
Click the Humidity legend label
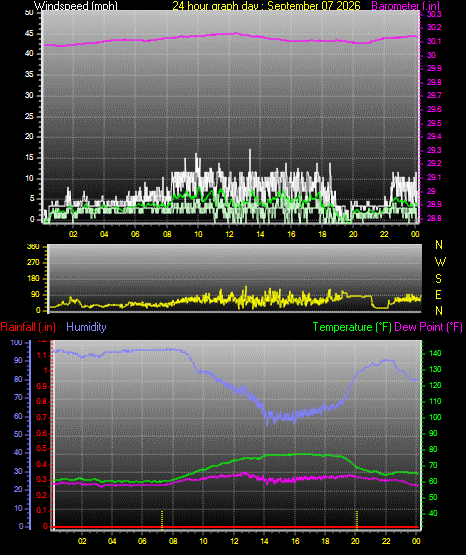[x=86, y=327]
